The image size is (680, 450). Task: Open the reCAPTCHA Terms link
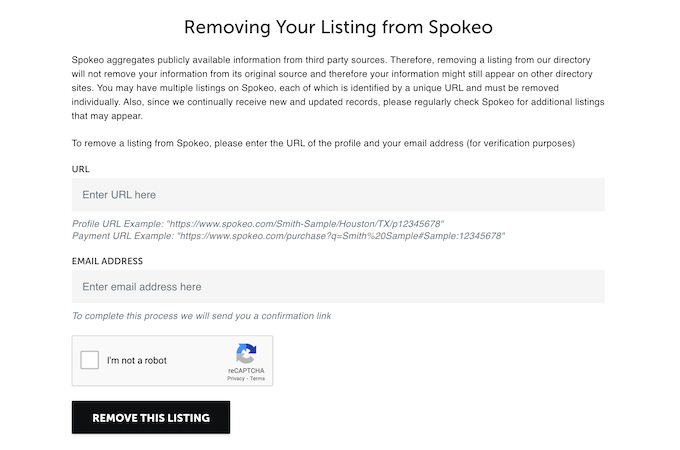(257, 378)
